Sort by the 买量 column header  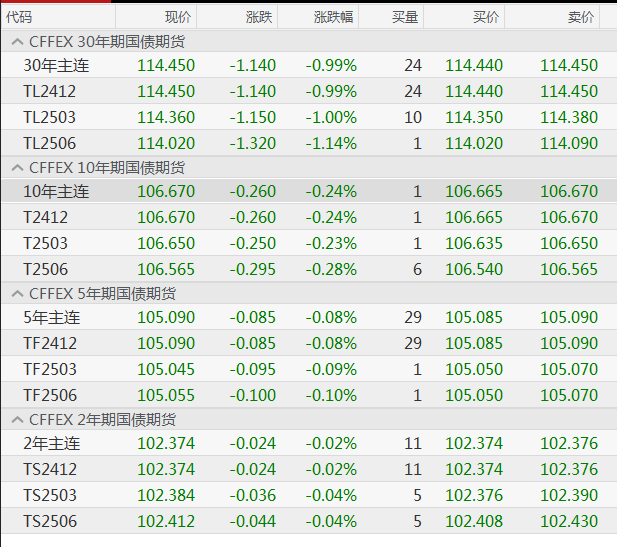[405, 17]
